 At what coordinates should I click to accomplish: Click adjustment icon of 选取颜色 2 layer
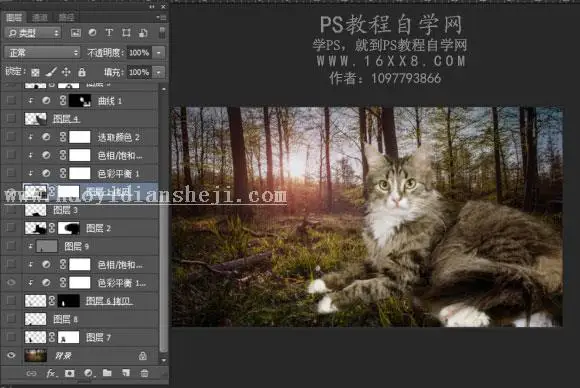pyautogui.click(x=46, y=137)
